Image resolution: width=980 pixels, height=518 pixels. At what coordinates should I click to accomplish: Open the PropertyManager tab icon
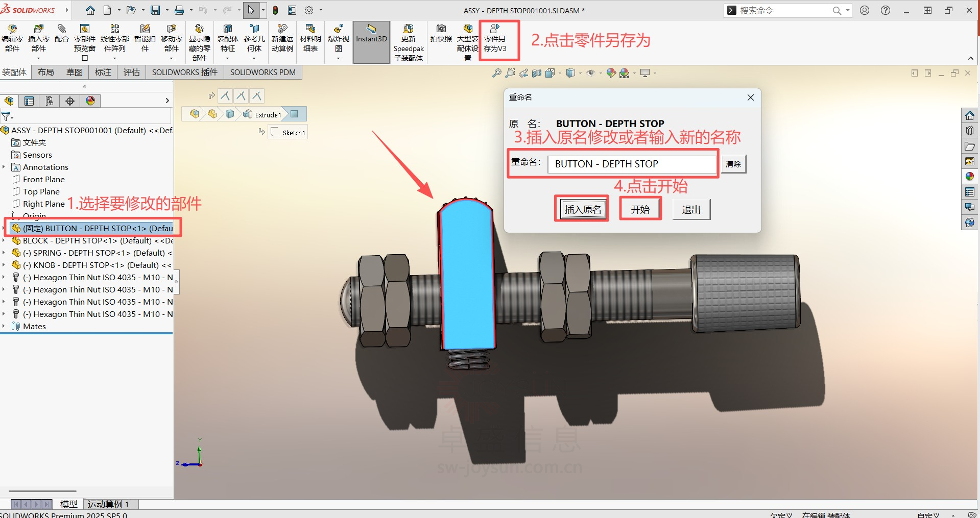(x=29, y=101)
